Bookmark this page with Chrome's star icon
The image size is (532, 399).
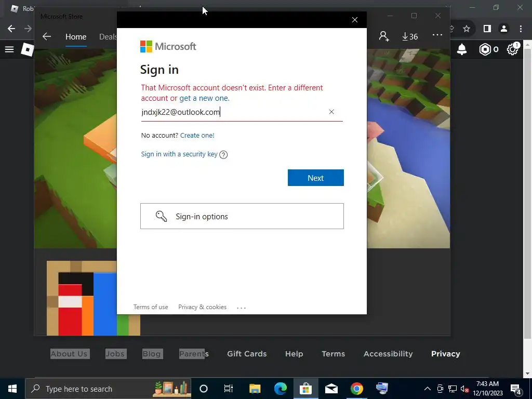pyautogui.click(x=467, y=29)
